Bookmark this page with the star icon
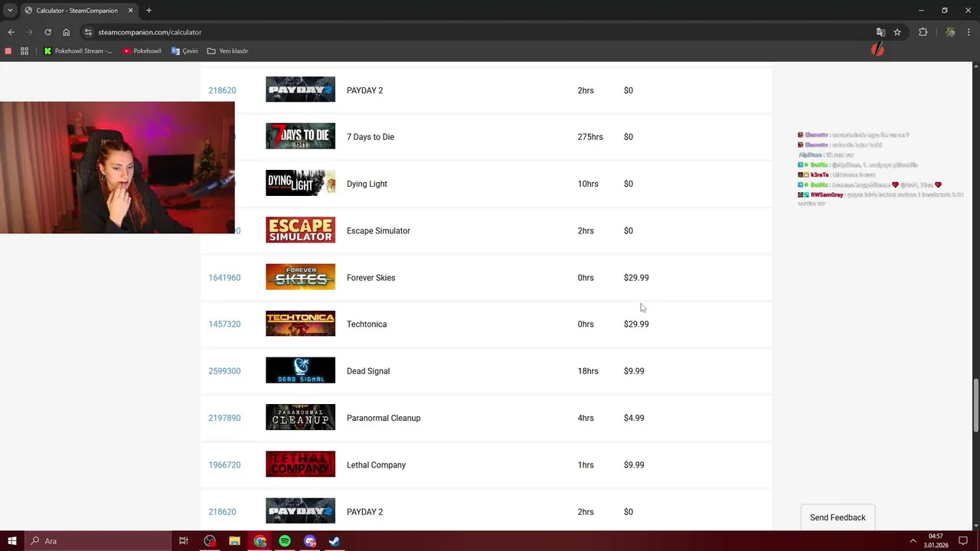The height and width of the screenshot is (551, 980). click(x=897, y=32)
